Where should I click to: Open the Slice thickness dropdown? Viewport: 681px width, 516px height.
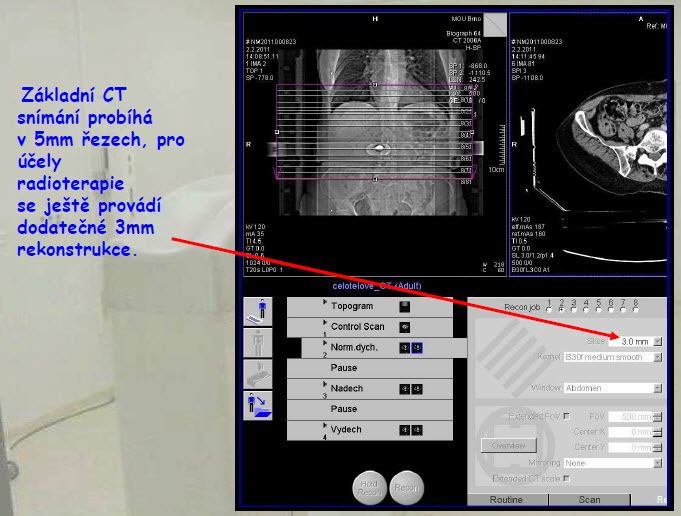(657, 342)
